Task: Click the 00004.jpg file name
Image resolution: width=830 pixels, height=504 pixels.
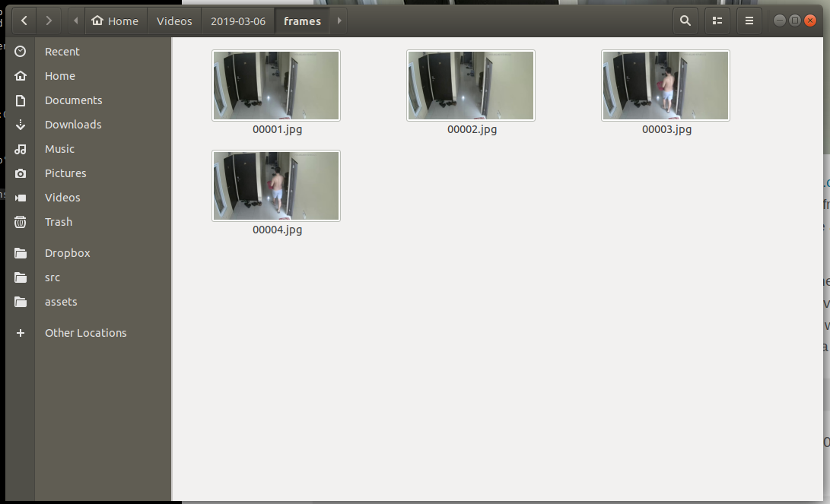Action: (x=278, y=230)
